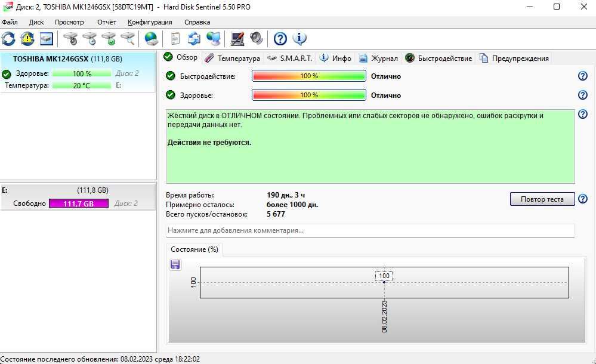Click the disk icon with green checkmark
Viewport: 596px width, 364px height.
pyautogui.click(x=109, y=39)
